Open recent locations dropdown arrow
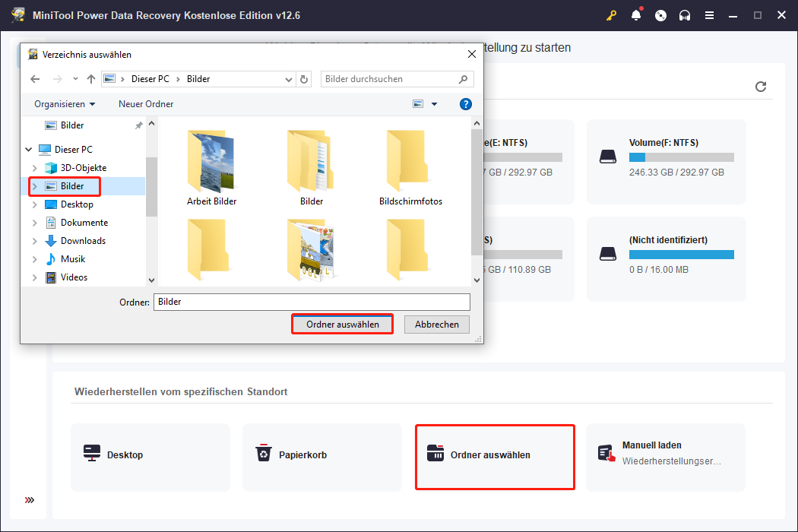This screenshot has width=798, height=532. click(75, 79)
